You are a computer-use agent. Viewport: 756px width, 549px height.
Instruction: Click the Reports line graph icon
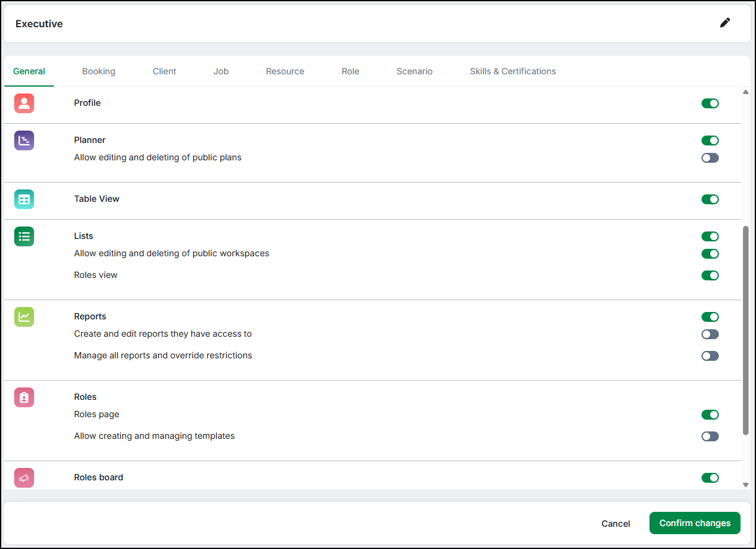24,317
